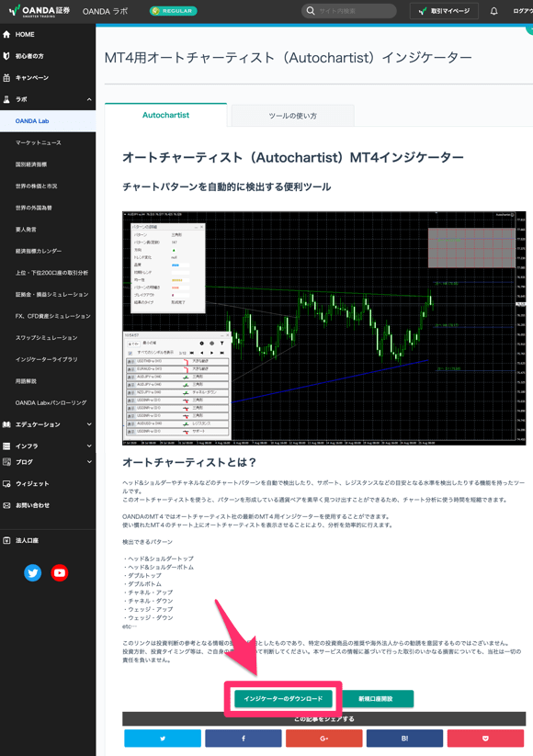Switch to the Autochartist tab
The image size is (533, 756).
pos(165,115)
